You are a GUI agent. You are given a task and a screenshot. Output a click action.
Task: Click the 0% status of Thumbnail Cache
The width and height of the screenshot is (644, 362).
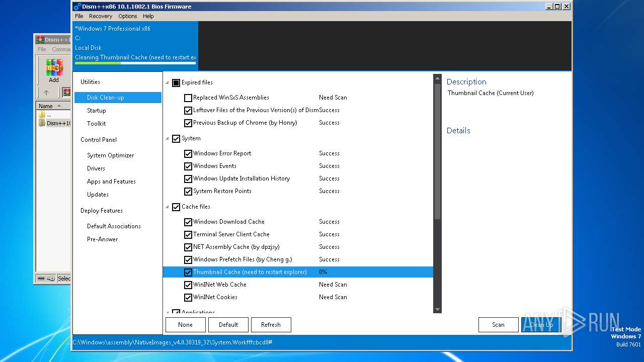point(323,272)
